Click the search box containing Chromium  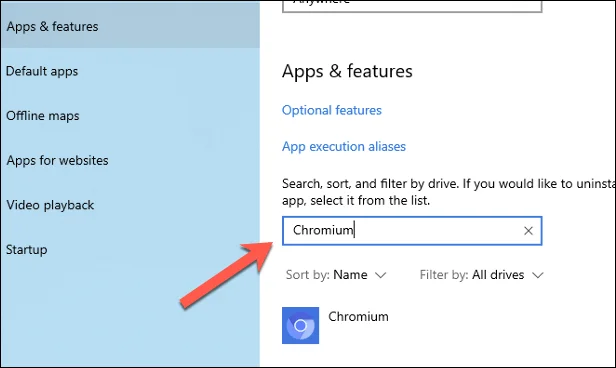(x=412, y=231)
